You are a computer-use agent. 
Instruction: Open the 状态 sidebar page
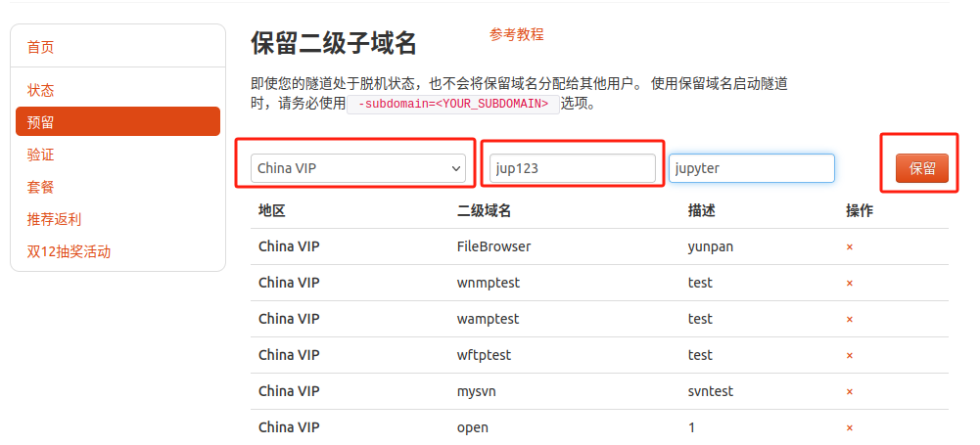pyautogui.click(x=40, y=91)
